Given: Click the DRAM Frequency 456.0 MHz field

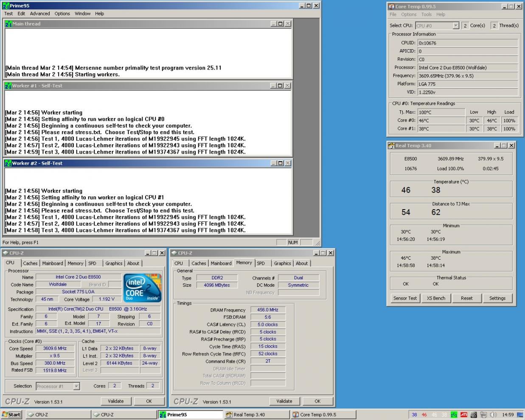Looking at the screenshot, I should [x=268, y=310].
